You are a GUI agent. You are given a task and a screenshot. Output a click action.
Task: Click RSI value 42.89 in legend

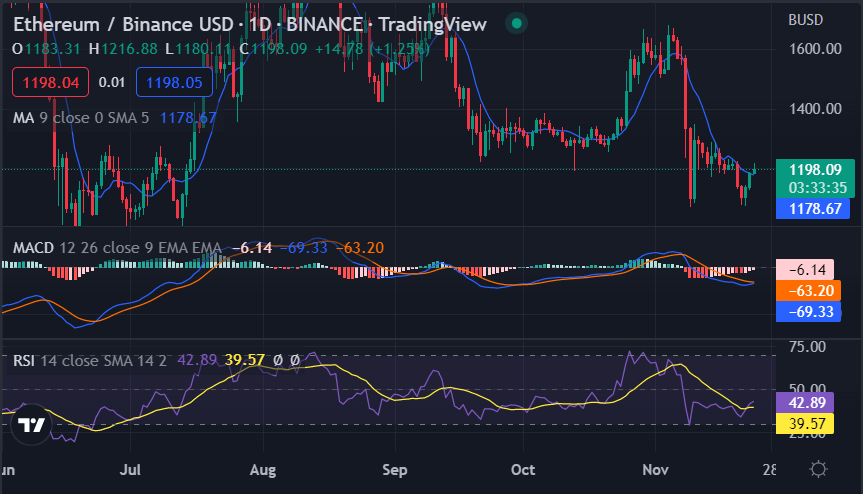pos(197,360)
